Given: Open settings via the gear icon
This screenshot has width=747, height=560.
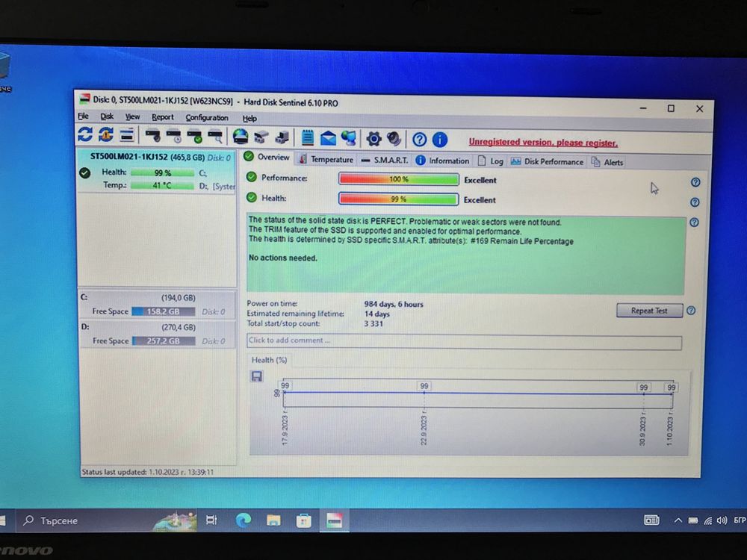Looking at the screenshot, I should tap(374, 139).
